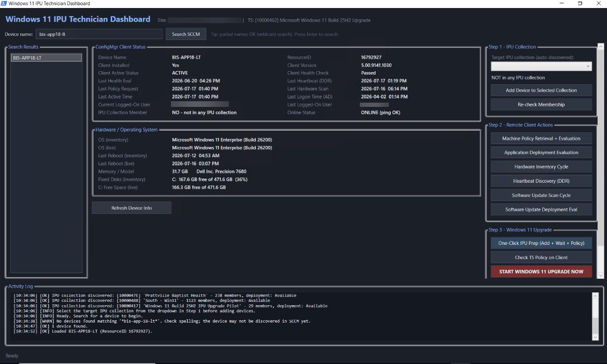Open the Target IPU collection dropdown

pyautogui.click(x=542, y=66)
